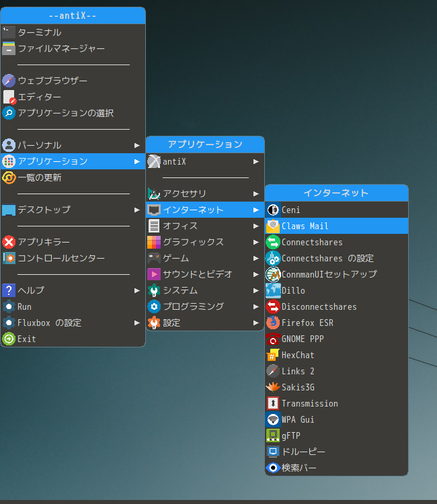The width and height of the screenshot is (437, 504).
Task: Launch ドルーピー from Internet menu
Action: [x=336, y=452]
